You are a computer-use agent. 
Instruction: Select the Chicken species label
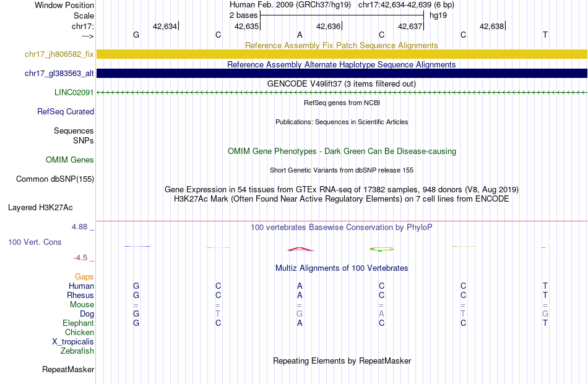click(x=79, y=333)
